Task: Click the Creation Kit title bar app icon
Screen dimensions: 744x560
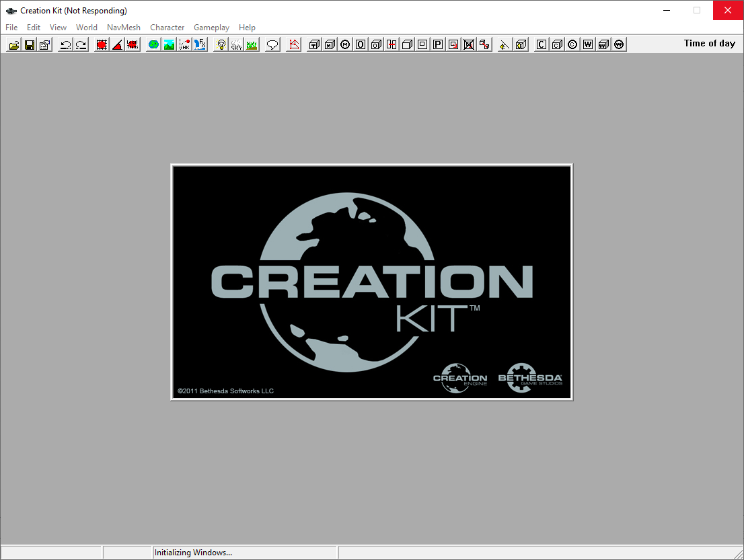Action: click(11, 11)
